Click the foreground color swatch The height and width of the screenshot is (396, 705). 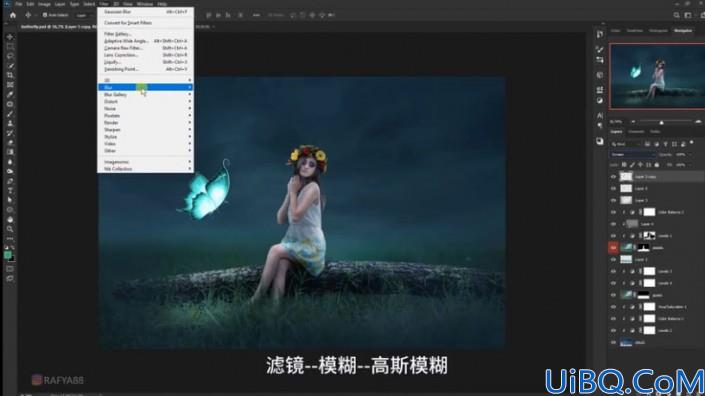[8, 255]
